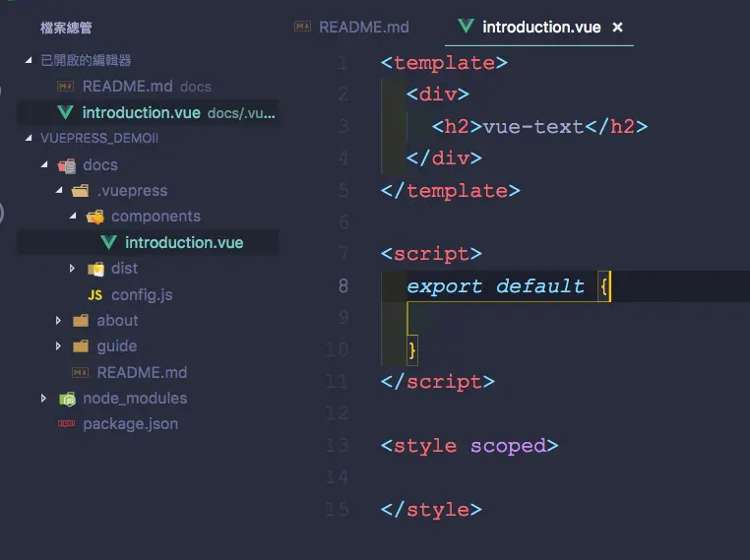Collapse the .vuepress folder arrow
The image size is (750, 560).
tap(59, 190)
